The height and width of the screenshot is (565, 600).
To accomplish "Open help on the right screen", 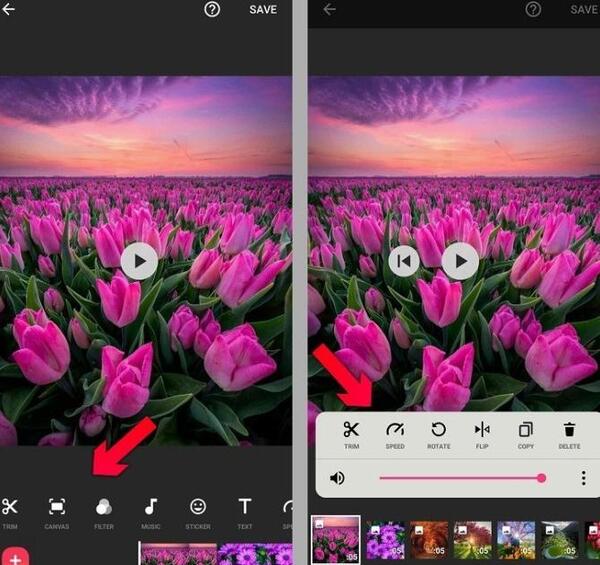I will 533,9.
